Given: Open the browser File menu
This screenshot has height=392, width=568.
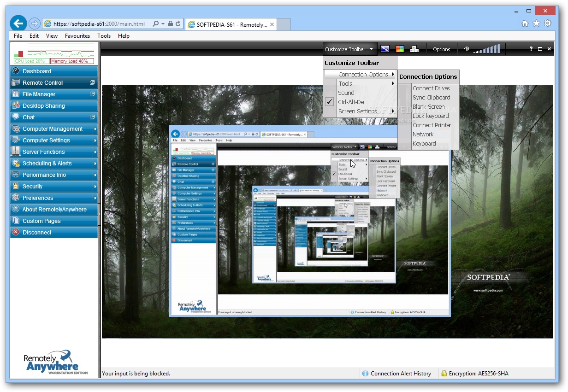Looking at the screenshot, I should coord(18,35).
